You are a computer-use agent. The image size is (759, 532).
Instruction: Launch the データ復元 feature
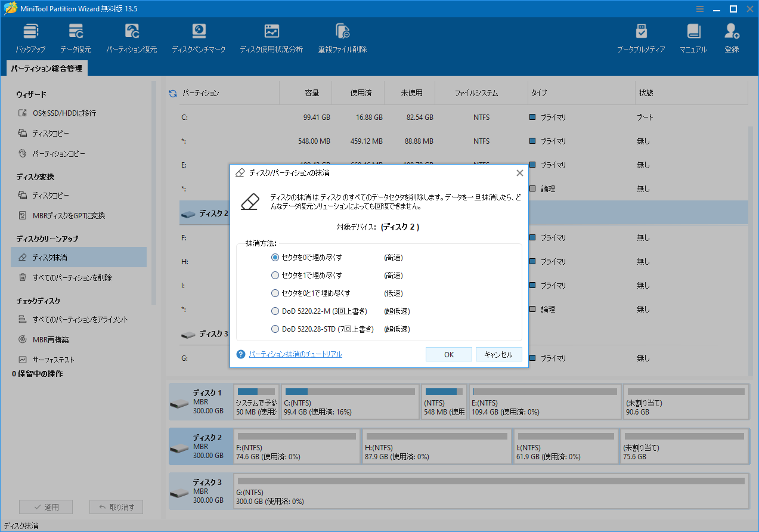(x=77, y=36)
